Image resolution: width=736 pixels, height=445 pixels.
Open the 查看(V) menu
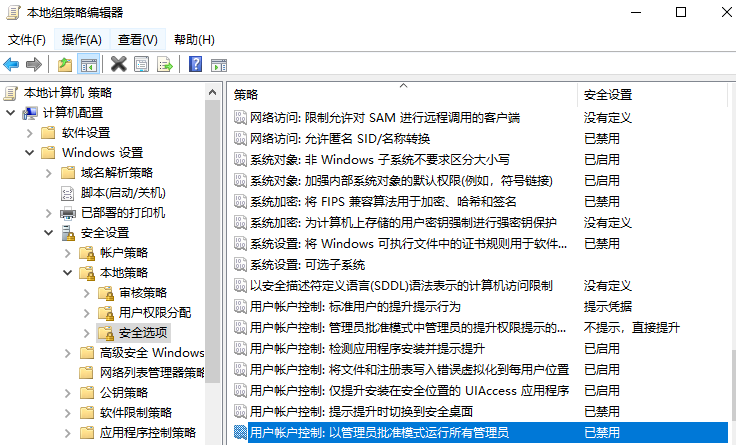point(137,40)
